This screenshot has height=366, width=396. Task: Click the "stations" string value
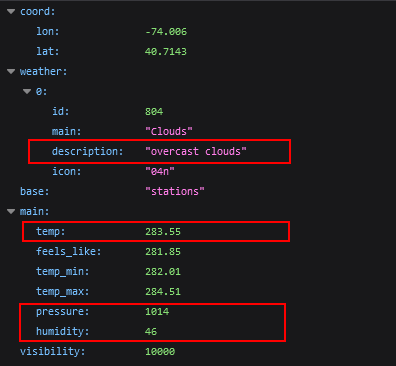(x=175, y=191)
